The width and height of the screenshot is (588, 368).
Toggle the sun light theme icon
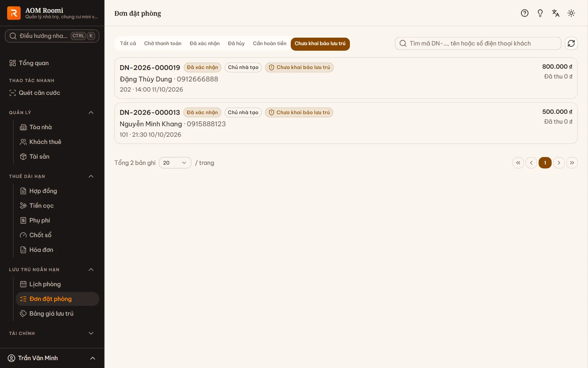571,13
